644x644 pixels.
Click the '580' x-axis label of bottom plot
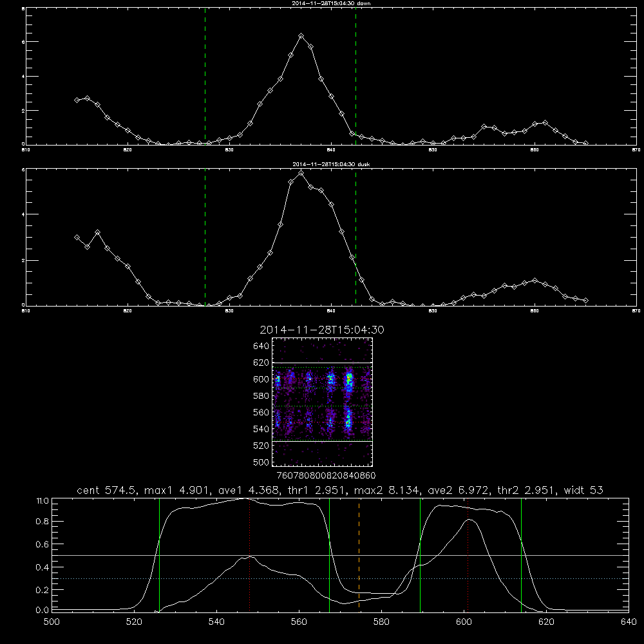[x=381, y=622]
